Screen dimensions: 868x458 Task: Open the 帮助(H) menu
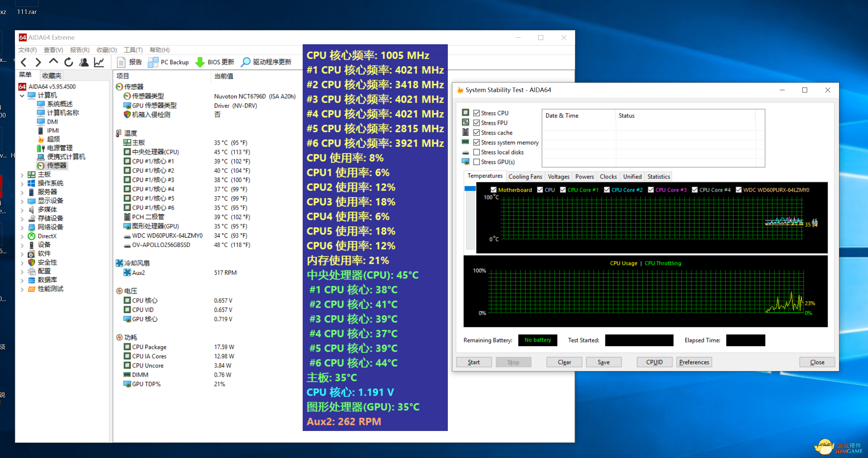point(159,50)
